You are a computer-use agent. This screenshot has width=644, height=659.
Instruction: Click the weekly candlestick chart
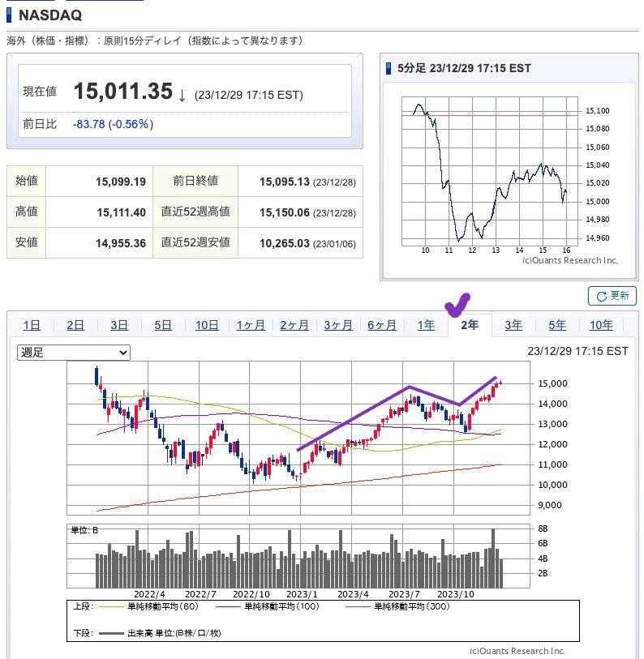tap(298, 438)
